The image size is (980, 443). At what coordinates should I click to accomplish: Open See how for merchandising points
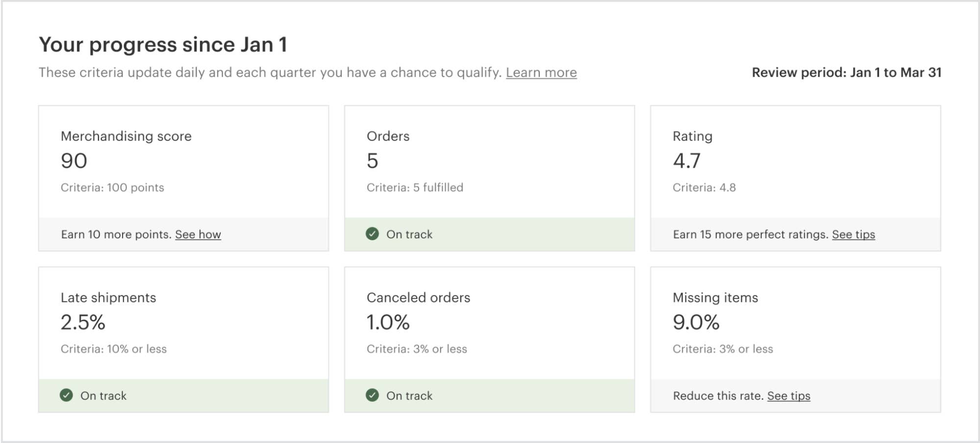click(x=198, y=234)
